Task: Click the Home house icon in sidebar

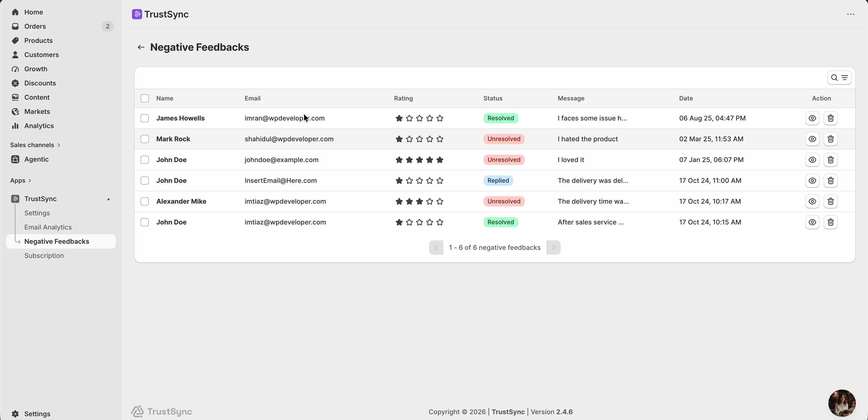Action: pos(15,12)
